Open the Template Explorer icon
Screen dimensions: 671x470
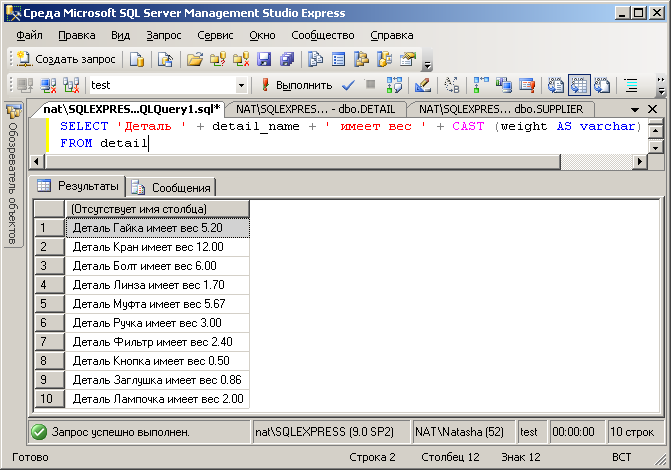(385, 59)
